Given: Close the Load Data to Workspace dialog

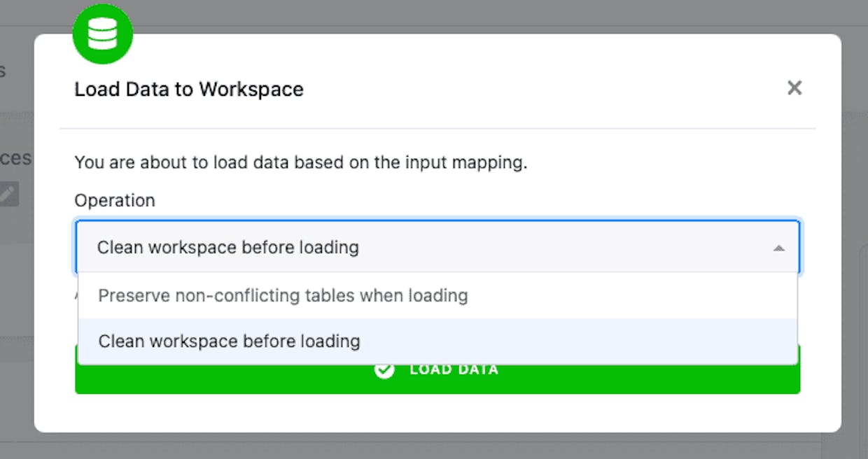Looking at the screenshot, I should tap(794, 88).
